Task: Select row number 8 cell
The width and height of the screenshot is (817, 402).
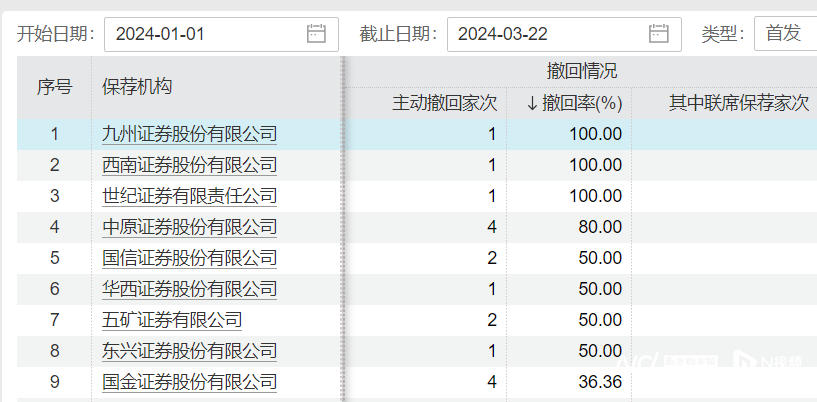Action: [x=54, y=351]
